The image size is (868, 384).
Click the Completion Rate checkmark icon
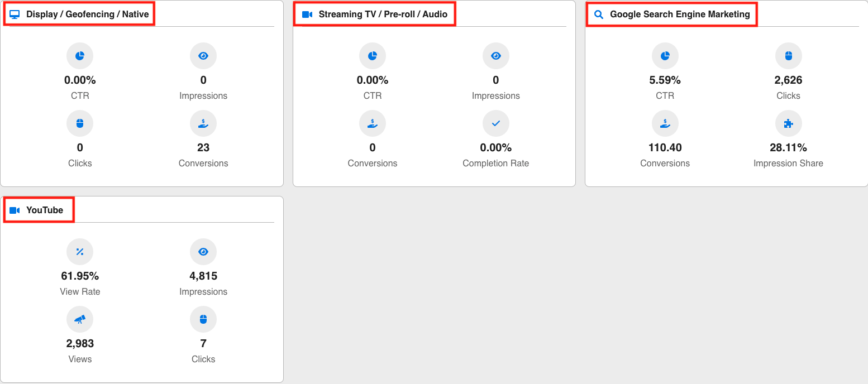pos(495,123)
